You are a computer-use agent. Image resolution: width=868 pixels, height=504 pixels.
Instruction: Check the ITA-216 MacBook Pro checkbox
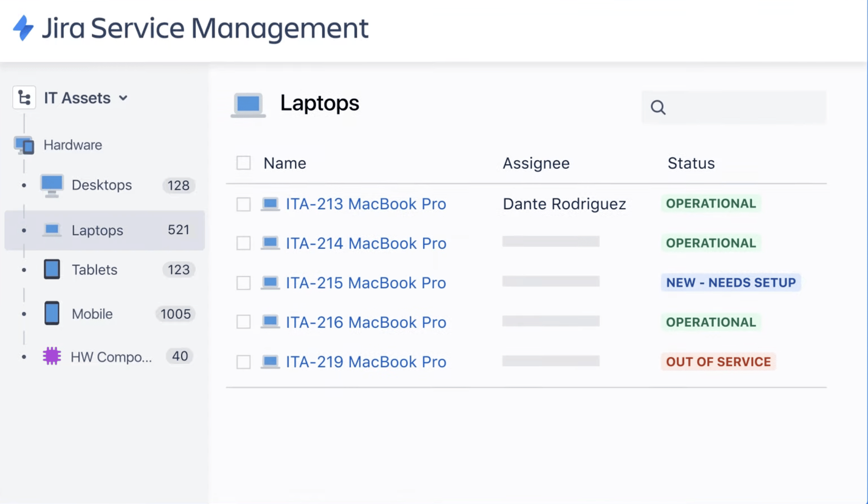[243, 322]
